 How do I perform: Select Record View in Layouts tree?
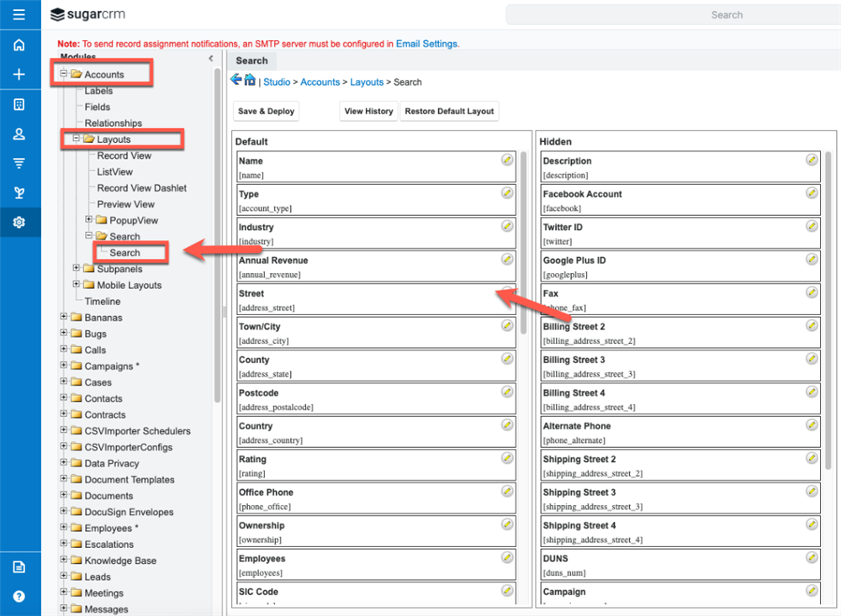tap(124, 155)
